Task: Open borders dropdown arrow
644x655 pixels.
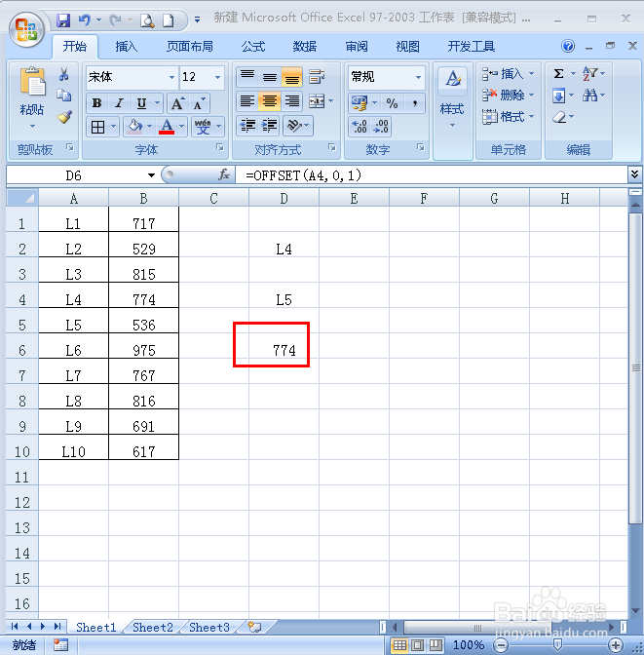Action: coord(114,126)
